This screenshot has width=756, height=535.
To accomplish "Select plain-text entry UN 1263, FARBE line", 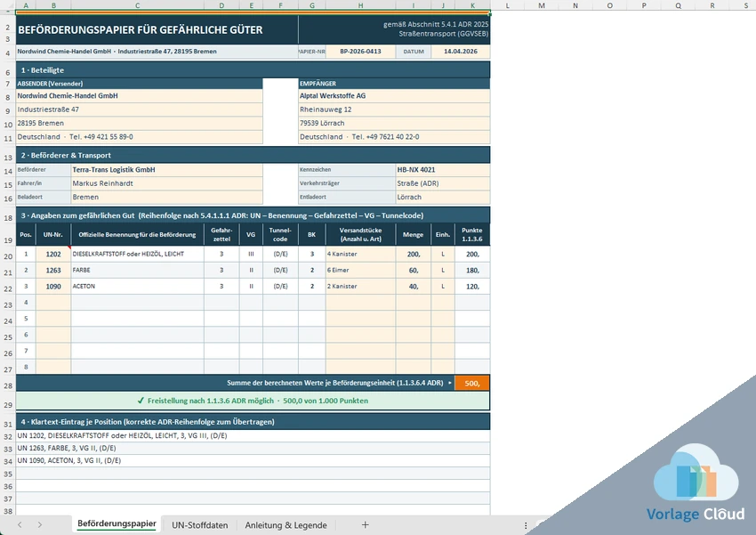I will [x=253, y=448].
